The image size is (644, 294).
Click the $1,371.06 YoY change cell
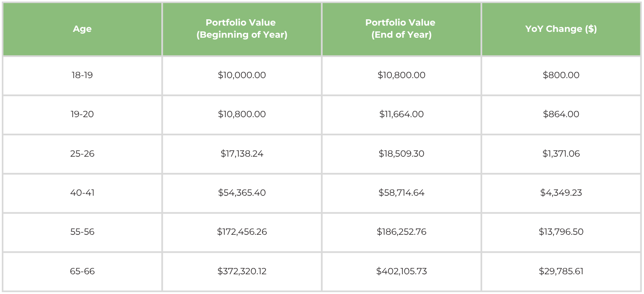coord(561,154)
